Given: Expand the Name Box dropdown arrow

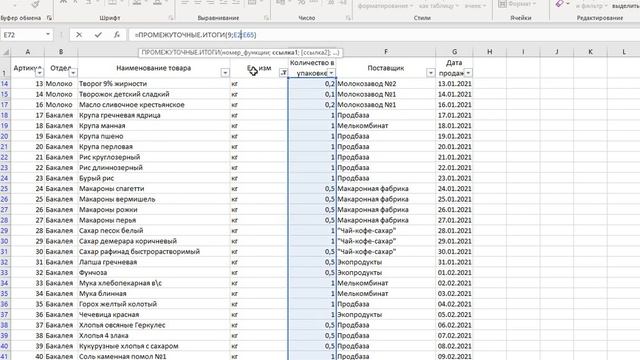Looking at the screenshot, I should [x=48, y=35].
